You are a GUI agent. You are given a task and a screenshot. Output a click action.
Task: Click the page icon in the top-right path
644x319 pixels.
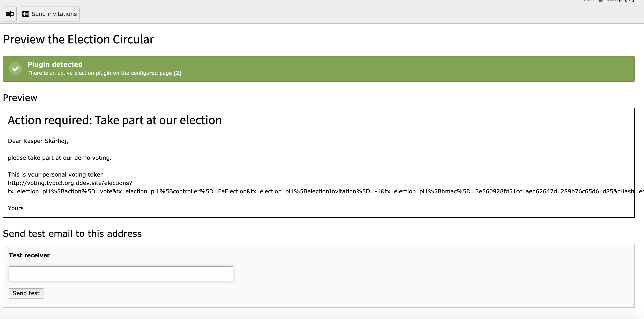point(601,1)
